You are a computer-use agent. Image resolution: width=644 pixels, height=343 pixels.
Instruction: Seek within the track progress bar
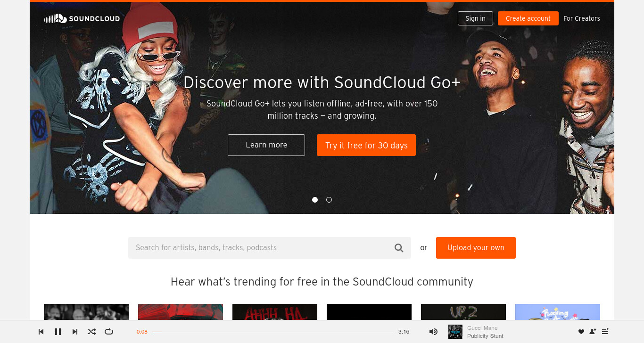(273, 332)
